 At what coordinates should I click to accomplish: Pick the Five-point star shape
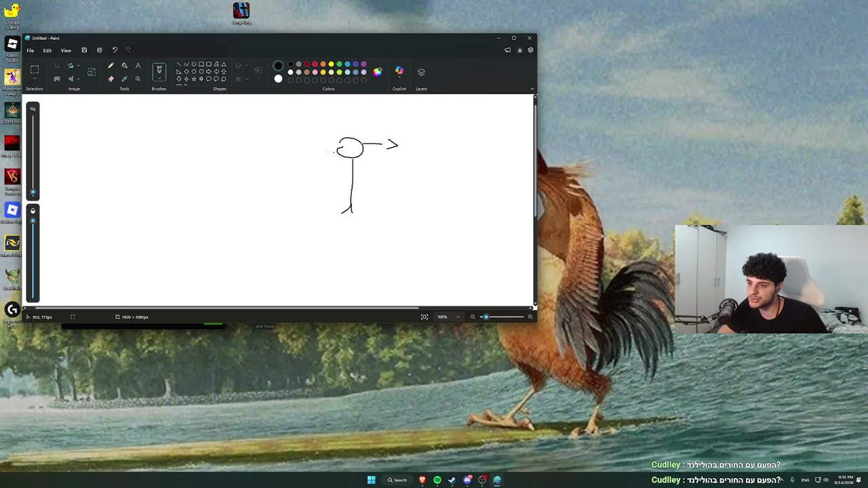pyautogui.click(x=194, y=79)
